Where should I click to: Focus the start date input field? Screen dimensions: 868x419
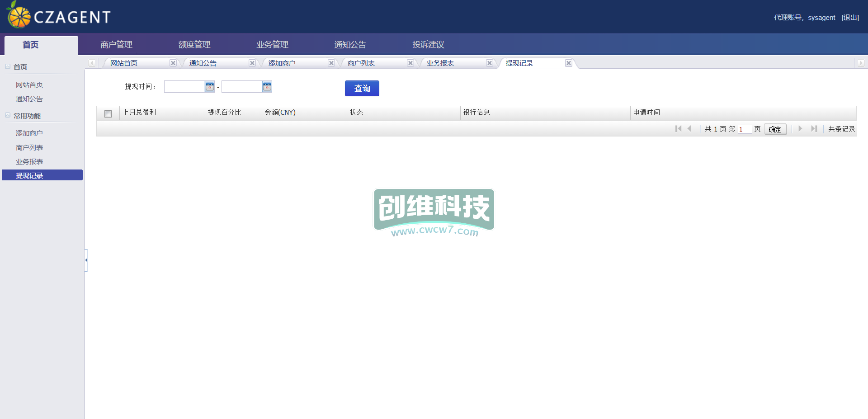[x=184, y=87]
